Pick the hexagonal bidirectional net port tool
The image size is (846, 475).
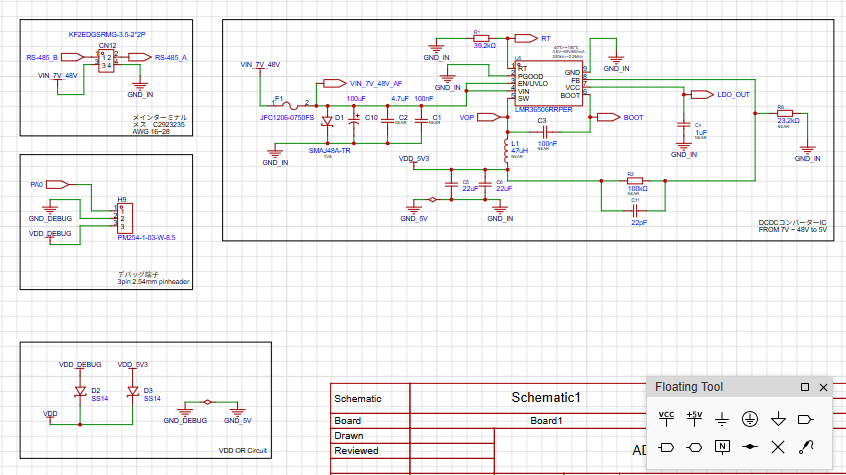pos(695,446)
